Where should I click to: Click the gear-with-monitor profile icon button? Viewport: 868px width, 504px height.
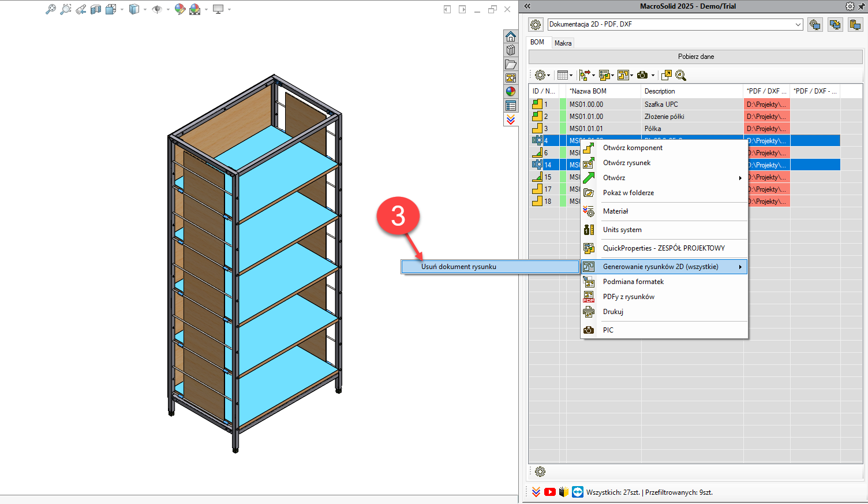click(x=815, y=25)
